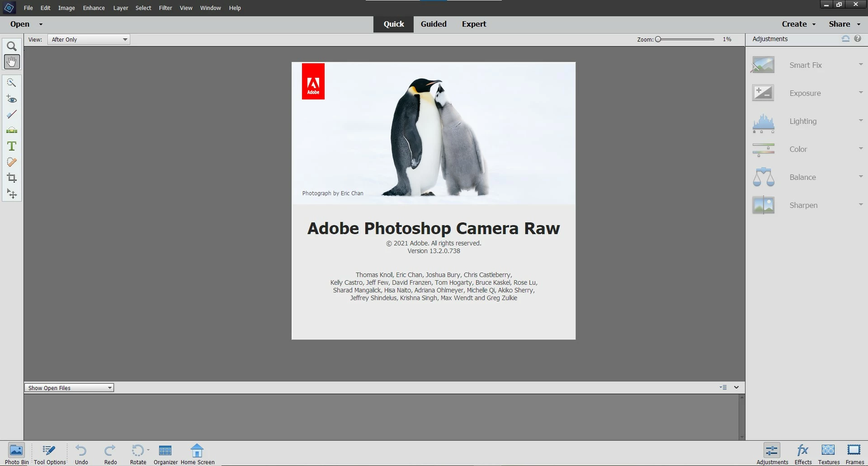868x466 pixels.
Task: Adjust the Zoom slider handle
Action: click(658, 39)
